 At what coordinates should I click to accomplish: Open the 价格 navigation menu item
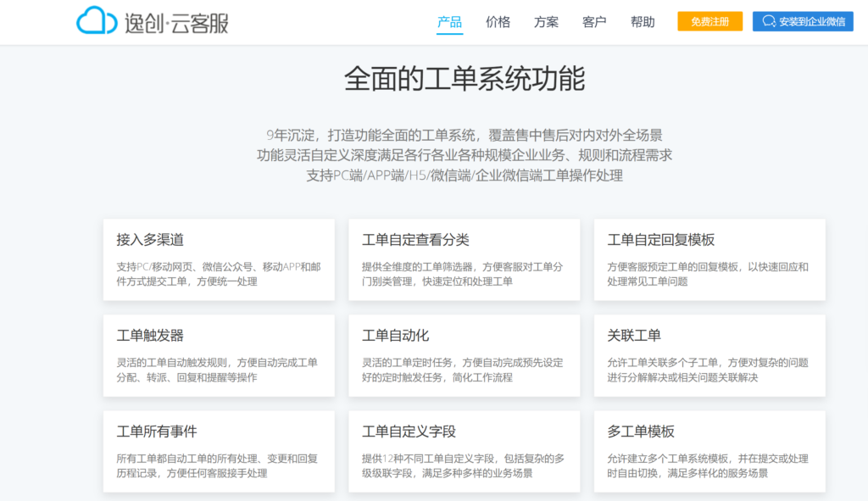click(x=498, y=23)
